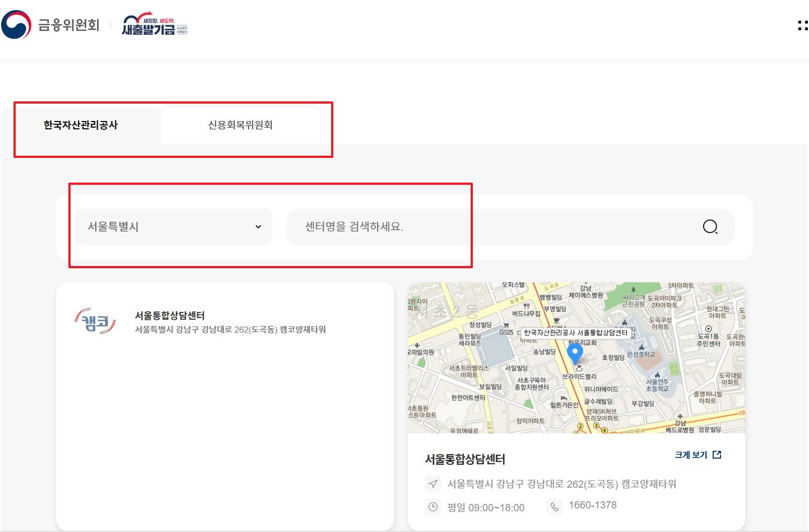Click 힐튼가든인 on the map
The image size is (809, 532).
click(x=564, y=405)
